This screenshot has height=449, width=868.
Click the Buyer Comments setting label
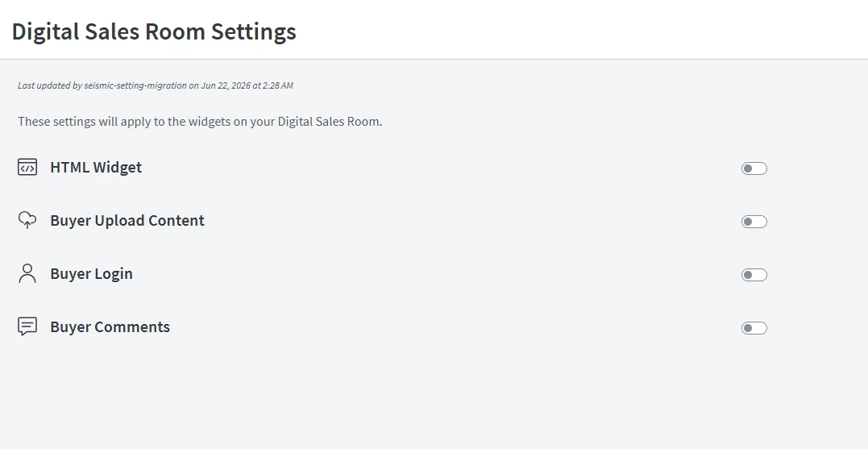point(110,326)
